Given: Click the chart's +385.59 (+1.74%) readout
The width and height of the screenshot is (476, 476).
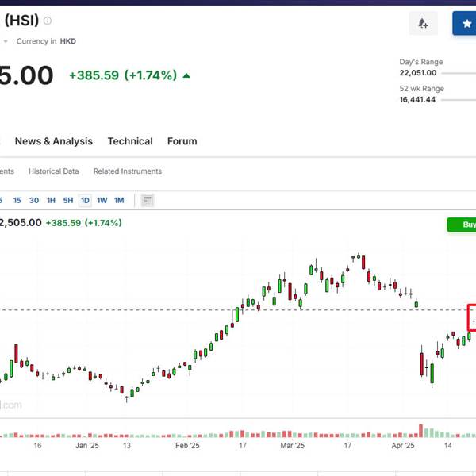Looking at the screenshot, I should (84, 223).
